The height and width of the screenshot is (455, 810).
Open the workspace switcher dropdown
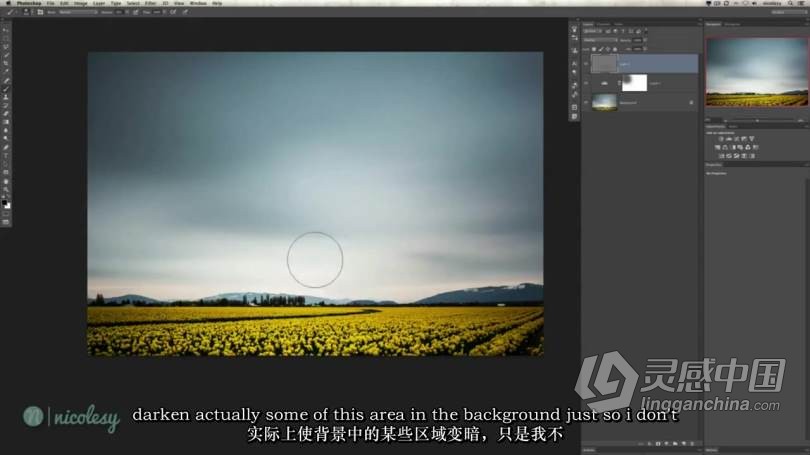[790, 12]
